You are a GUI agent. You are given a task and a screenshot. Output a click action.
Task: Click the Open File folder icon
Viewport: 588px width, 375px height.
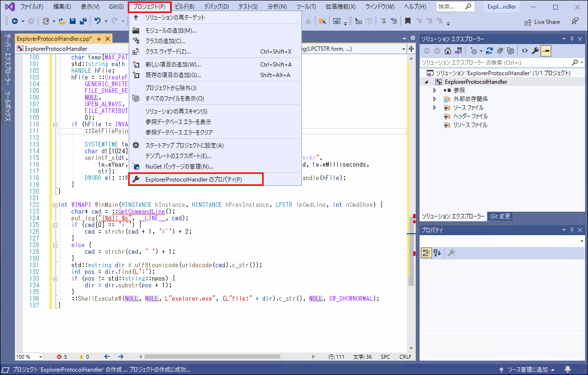point(62,21)
